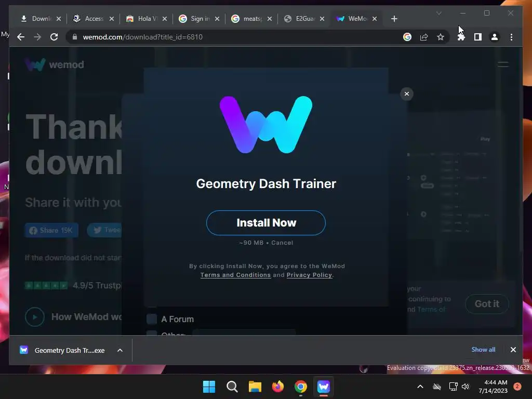Show hidden system tray icons
This screenshot has width=532, height=399.
tap(420, 387)
